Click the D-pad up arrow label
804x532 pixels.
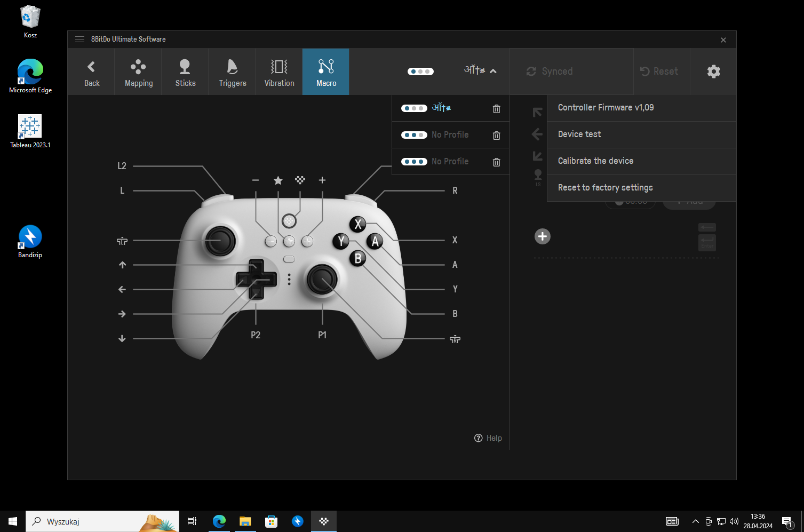(x=122, y=265)
